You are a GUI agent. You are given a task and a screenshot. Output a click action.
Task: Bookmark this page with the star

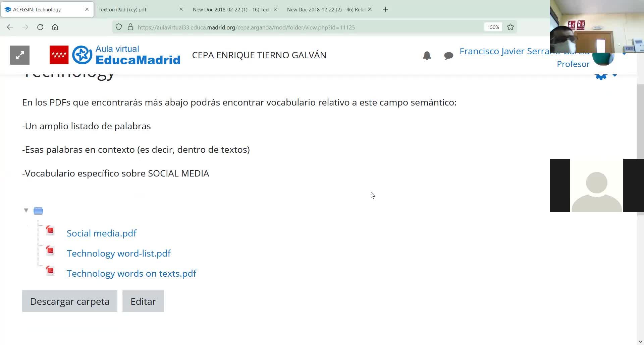pyautogui.click(x=511, y=27)
